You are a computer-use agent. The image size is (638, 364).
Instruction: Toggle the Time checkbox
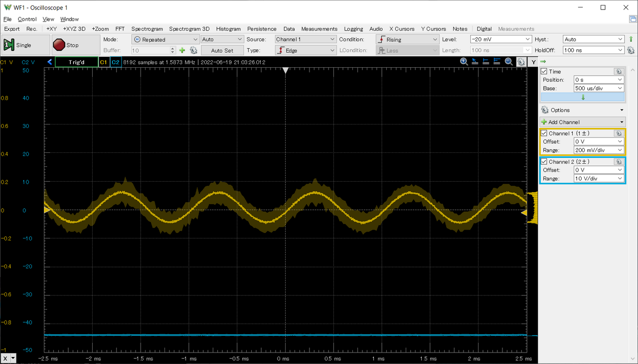click(544, 72)
